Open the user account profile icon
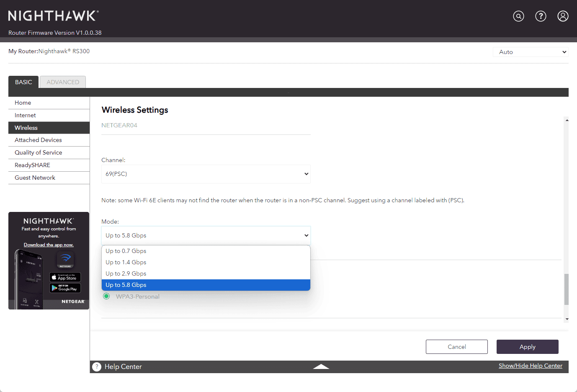This screenshot has height=392, width=577. (x=563, y=16)
